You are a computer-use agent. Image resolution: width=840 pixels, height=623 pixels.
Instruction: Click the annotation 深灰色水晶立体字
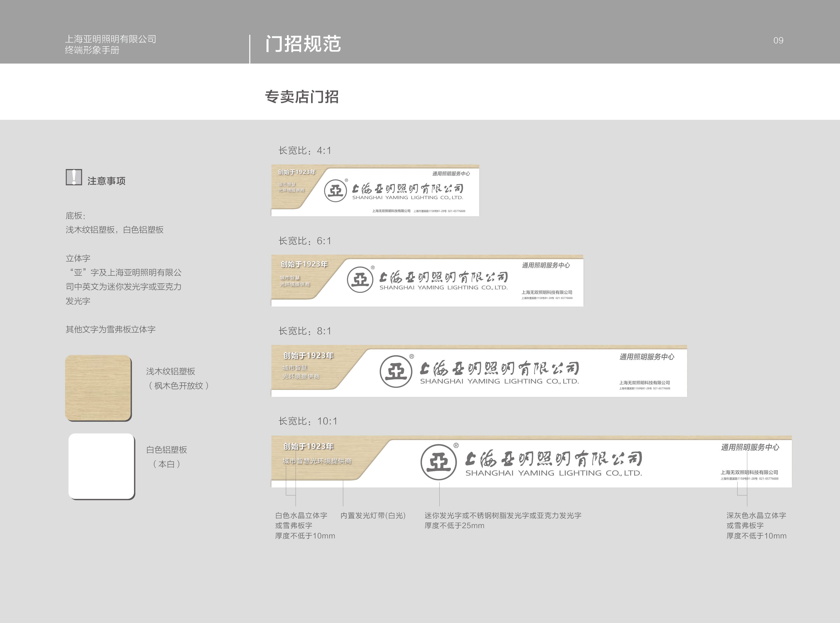click(756, 516)
